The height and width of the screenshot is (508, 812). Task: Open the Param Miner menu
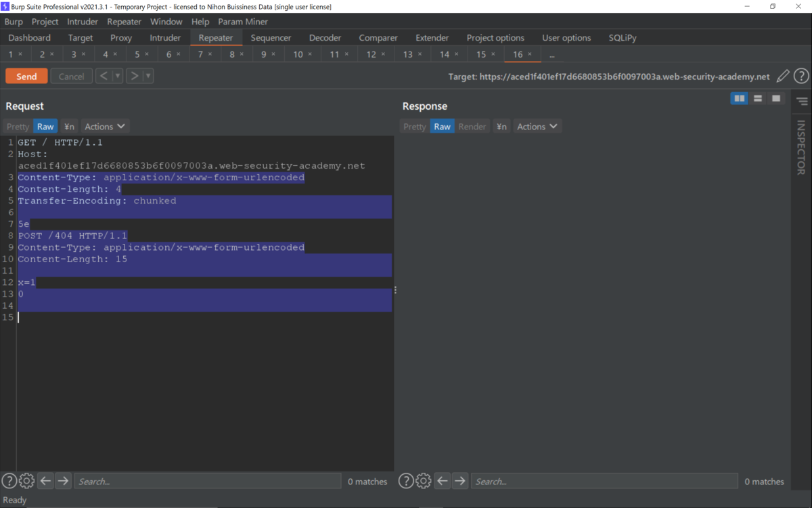click(x=243, y=22)
